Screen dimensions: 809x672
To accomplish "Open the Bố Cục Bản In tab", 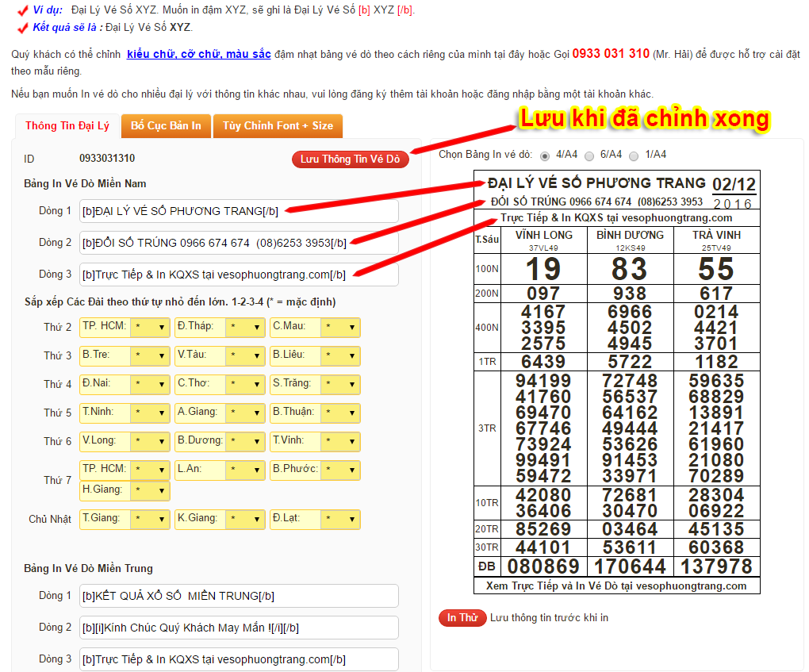I will 166,126.
